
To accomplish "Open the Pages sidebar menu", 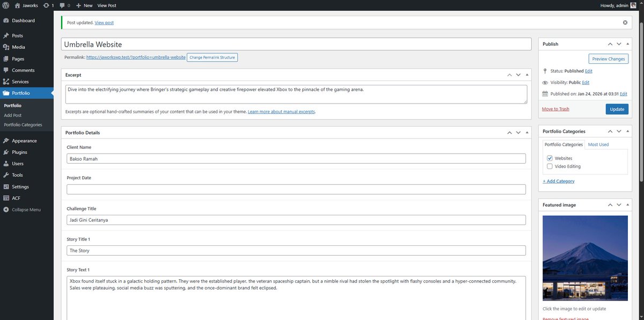I will (x=27, y=59).
